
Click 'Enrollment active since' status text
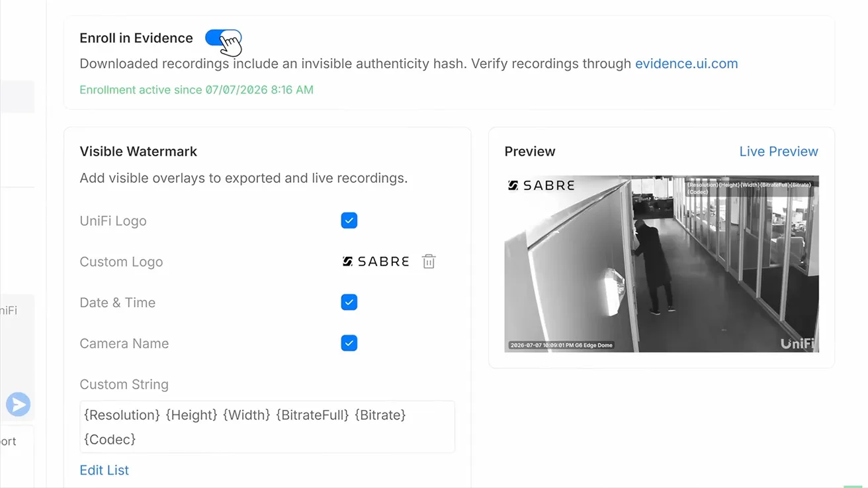point(196,90)
